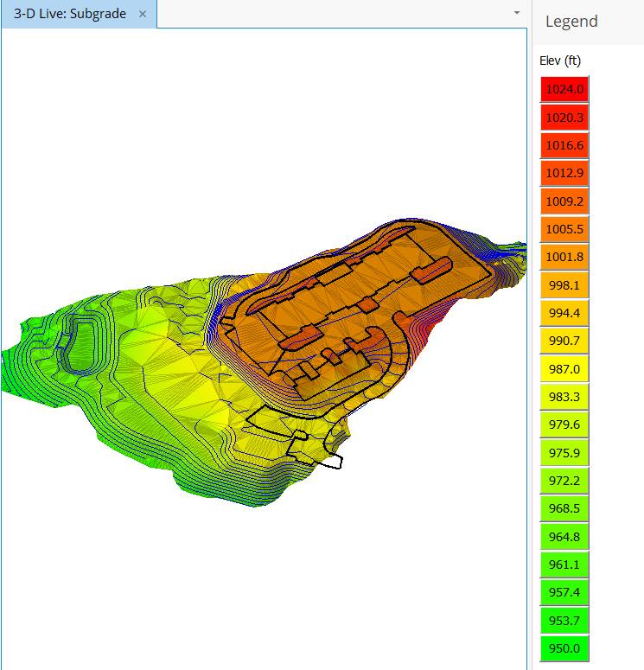Select the 998.1 elevation swatch
Viewport: 644px width, 670px height.
pyautogui.click(x=564, y=285)
